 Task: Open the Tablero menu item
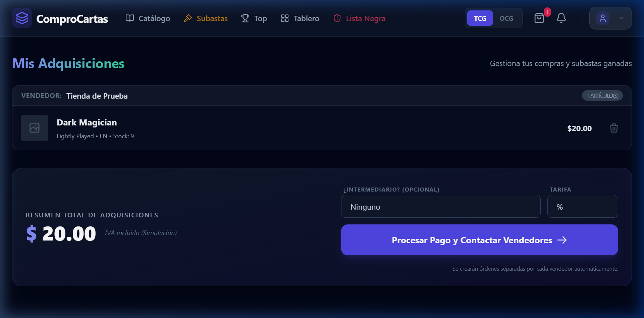point(300,18)
